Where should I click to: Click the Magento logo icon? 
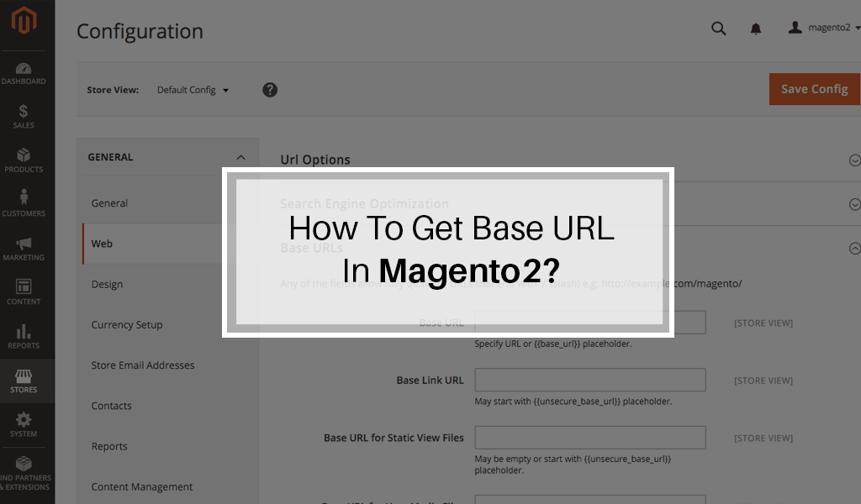click(x=24, y=20)
